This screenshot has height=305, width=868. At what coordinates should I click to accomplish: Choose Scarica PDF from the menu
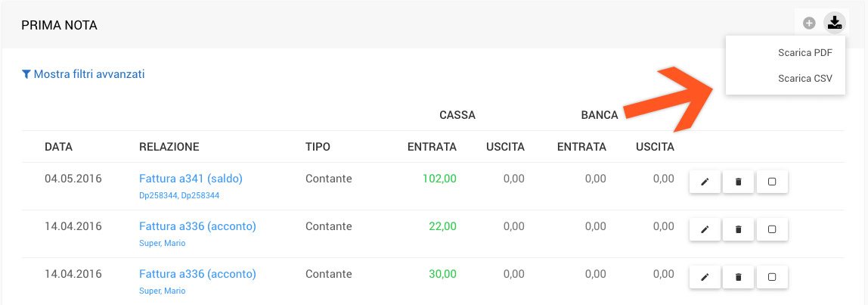(805, 53)
